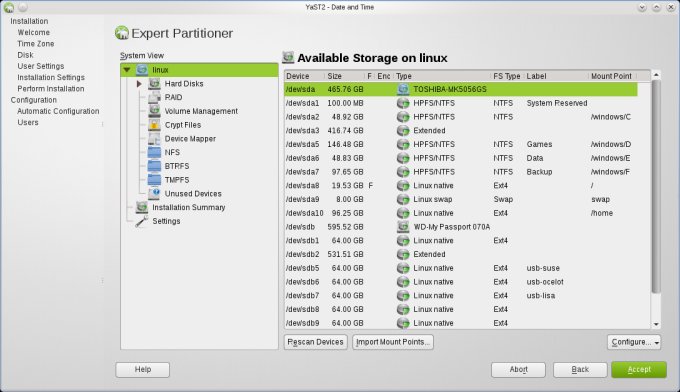Open Installation Summary via its icon

(142, 207)
